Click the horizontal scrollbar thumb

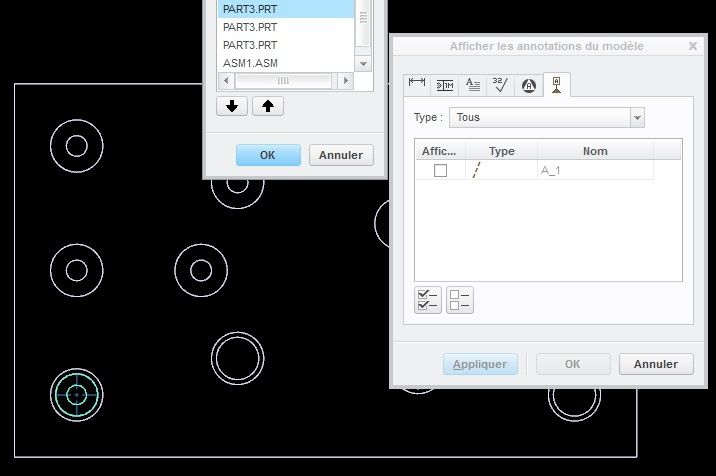coord(283,81)
